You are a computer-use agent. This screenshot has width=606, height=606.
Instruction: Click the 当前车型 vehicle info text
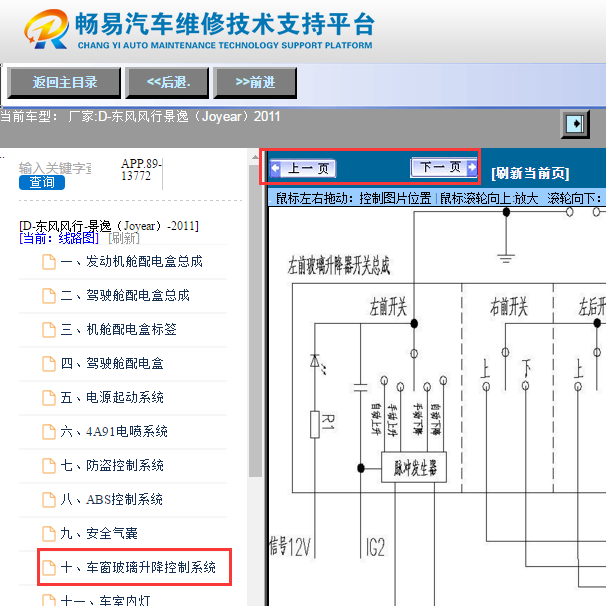140,116
